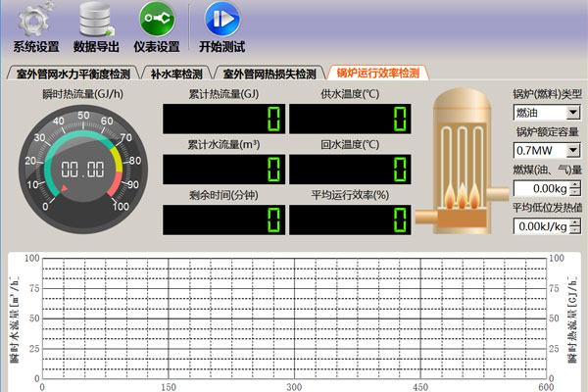Select the 室外管网热损失检测 tab
Image resolution: width=588 pixels, height=392 pixels.
[x=269, y=73]
